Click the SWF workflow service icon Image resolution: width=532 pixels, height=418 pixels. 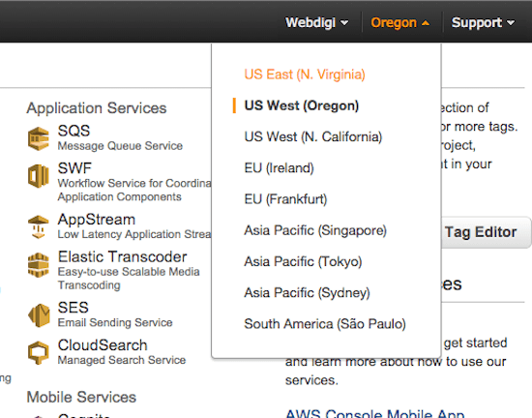click(x=39, y=176)
